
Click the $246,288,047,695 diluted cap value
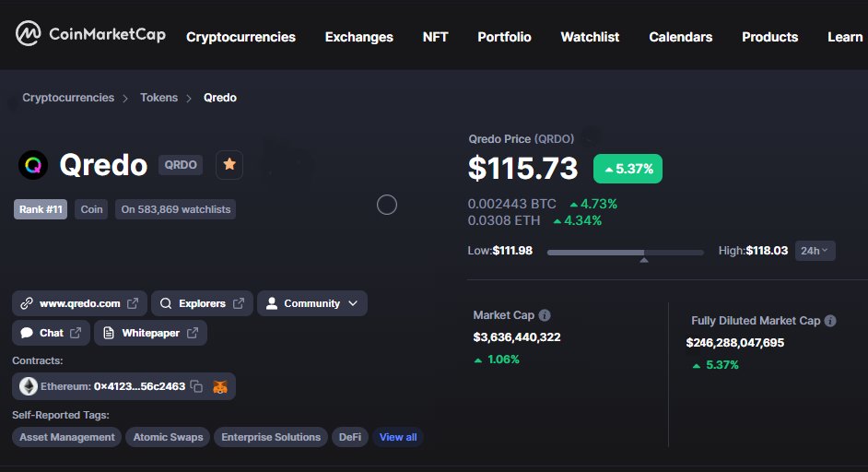pyautogui.click(x=735, y=343)
